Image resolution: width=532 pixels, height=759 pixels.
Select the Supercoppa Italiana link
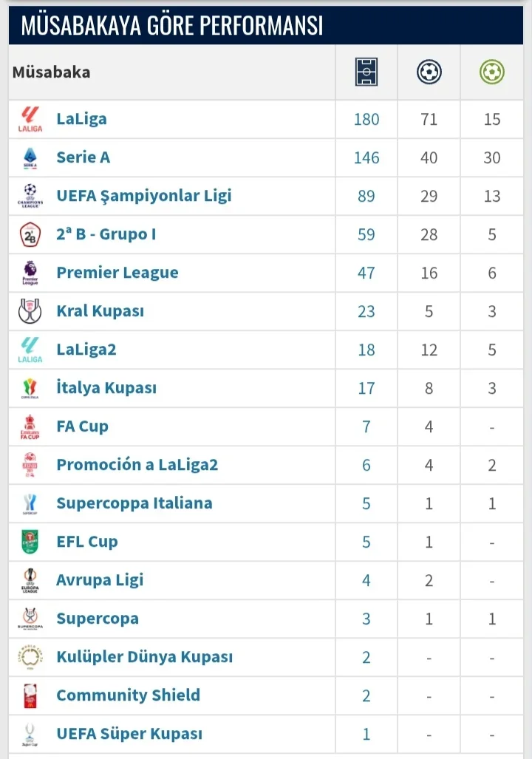[x=134, y=503]
